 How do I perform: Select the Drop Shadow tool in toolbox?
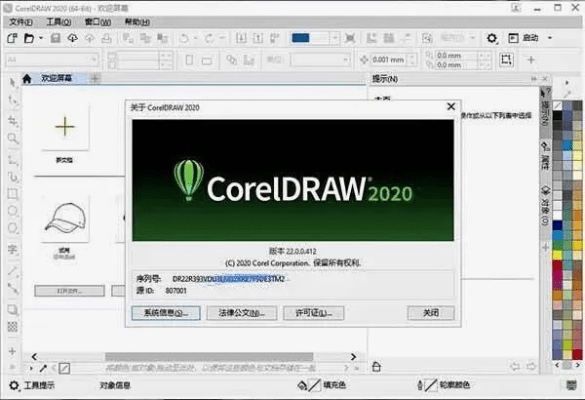pos(13,309)
